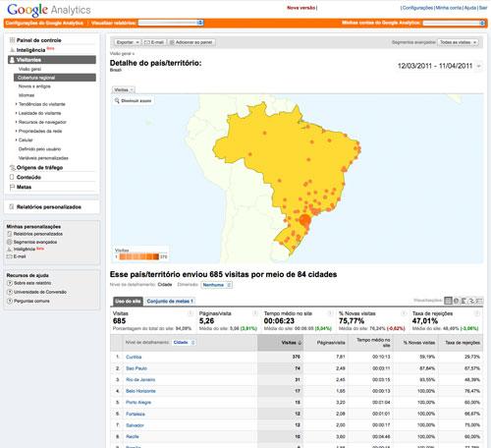Click the date range 12/03/2011 - 11/04/2011
The width and height of the screenshot is (491, 448).
[435, 66]
